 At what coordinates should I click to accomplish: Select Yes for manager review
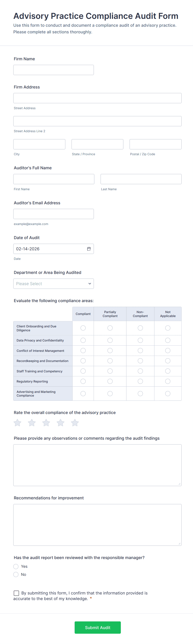16,566
